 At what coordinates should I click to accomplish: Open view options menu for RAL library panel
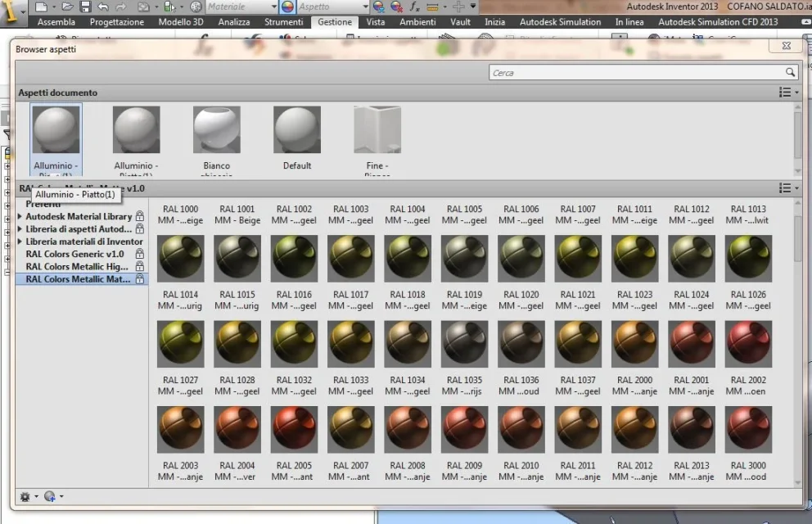pyautogui.click(x=789, y=188)
